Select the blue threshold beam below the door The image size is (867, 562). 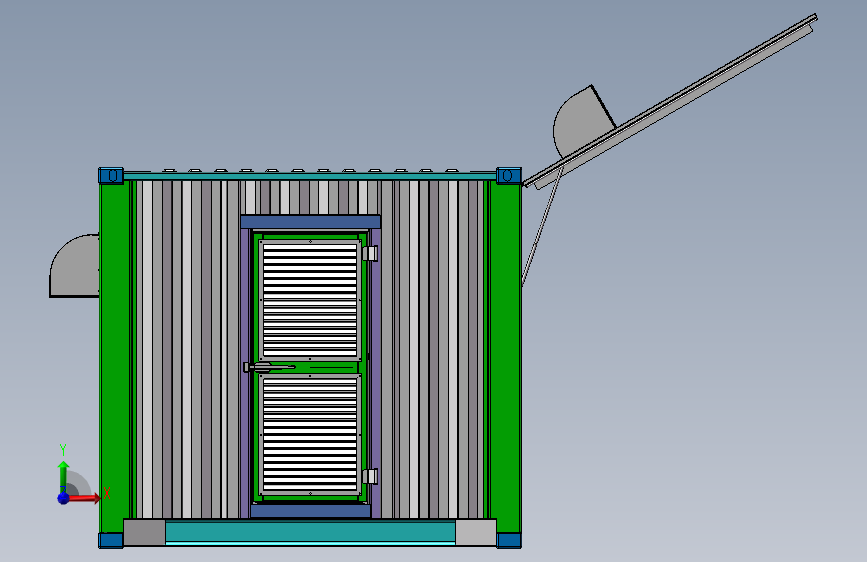[x=310, y=510]
